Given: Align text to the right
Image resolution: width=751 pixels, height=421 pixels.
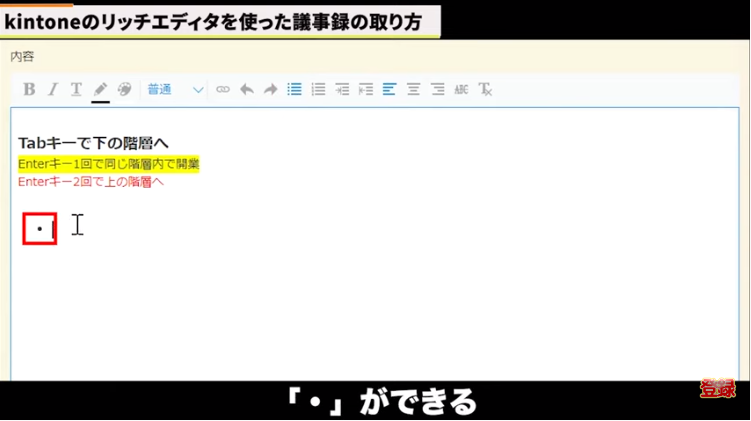Looking at the screenshot, I should click(437, 90).
